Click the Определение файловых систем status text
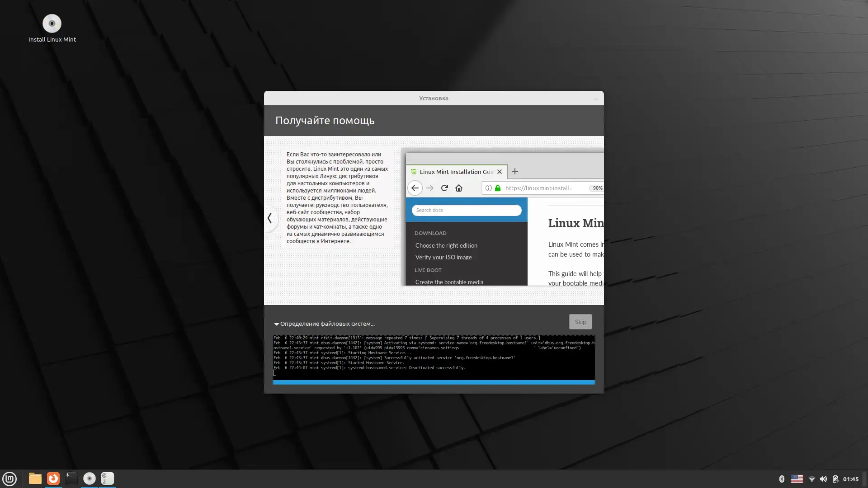The height and width of the screenshot is (488, 868). click(x=327, y=324)
